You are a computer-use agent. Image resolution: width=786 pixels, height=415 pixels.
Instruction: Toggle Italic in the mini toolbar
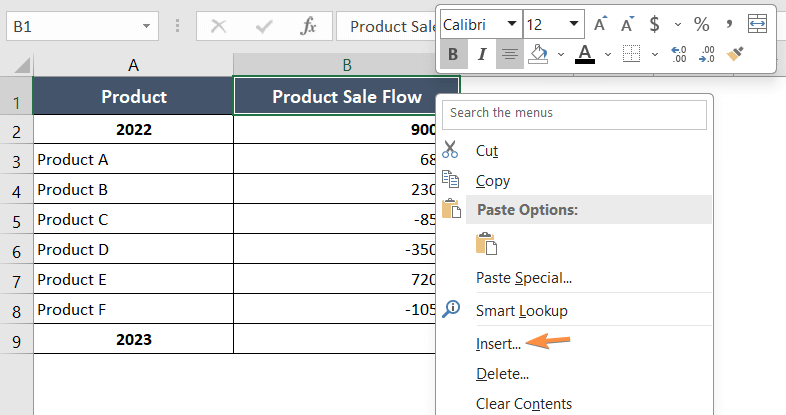(482, 54)
